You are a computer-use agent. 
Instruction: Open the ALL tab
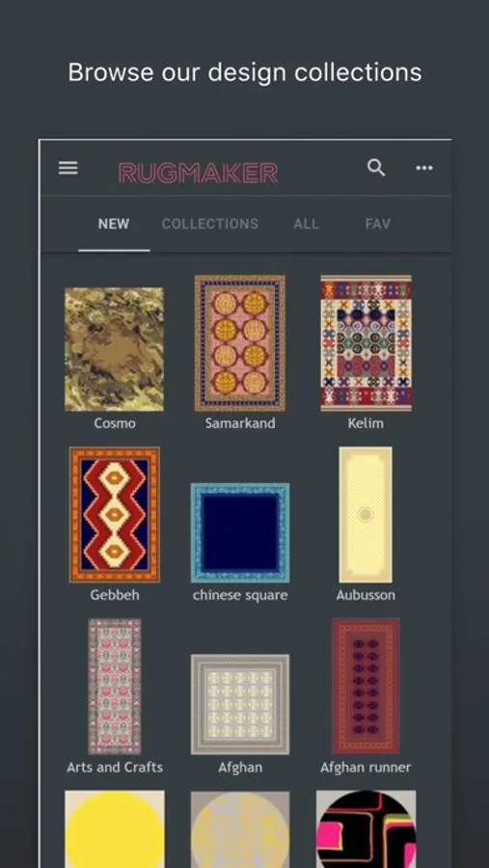point(307,224)
